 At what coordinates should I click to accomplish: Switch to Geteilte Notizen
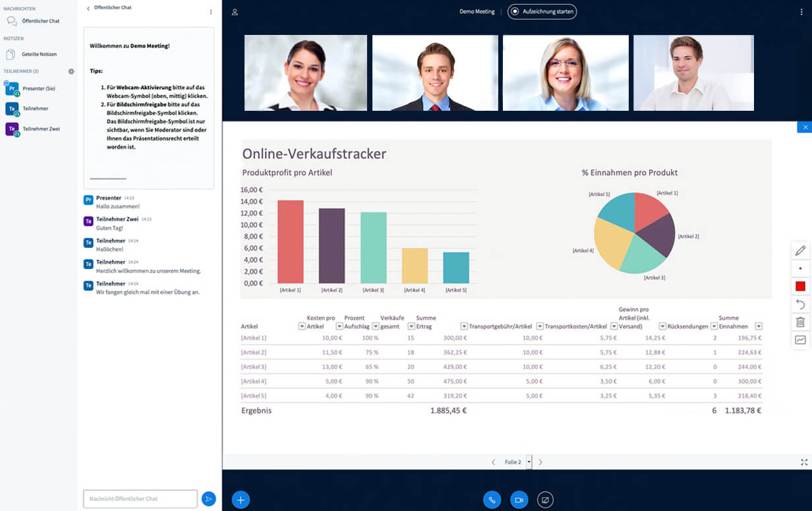[40, 53]
